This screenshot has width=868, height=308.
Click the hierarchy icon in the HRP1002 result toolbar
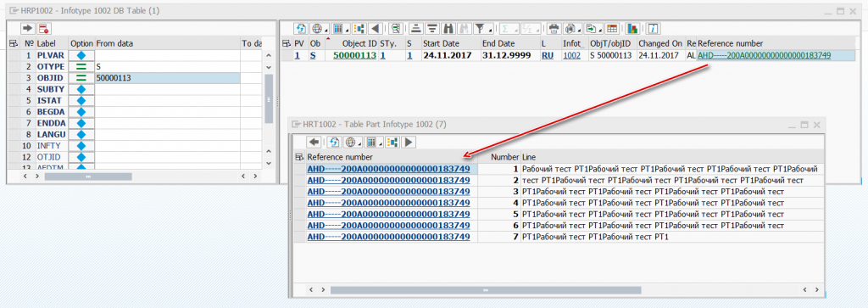(359, 28)
